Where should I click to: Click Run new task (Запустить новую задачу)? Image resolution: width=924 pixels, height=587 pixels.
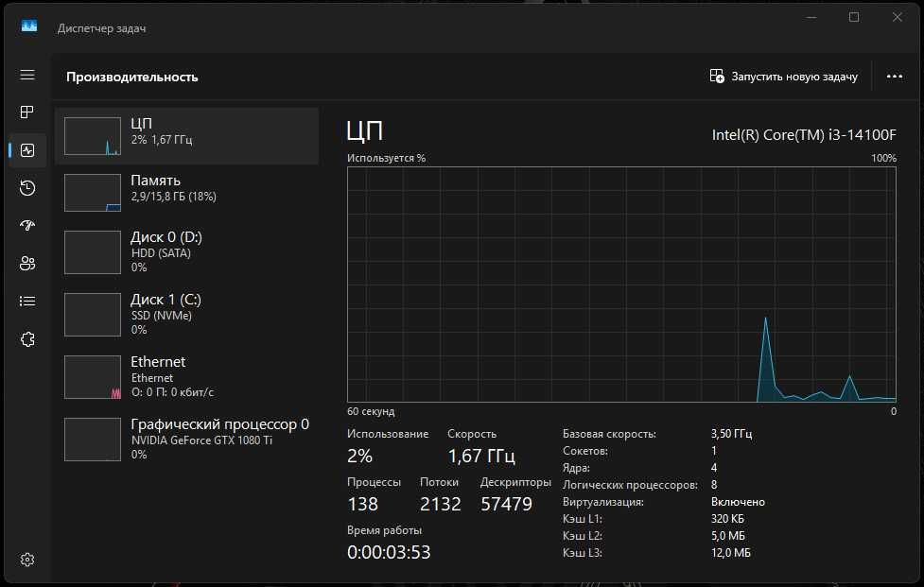(x=784, y=76)
